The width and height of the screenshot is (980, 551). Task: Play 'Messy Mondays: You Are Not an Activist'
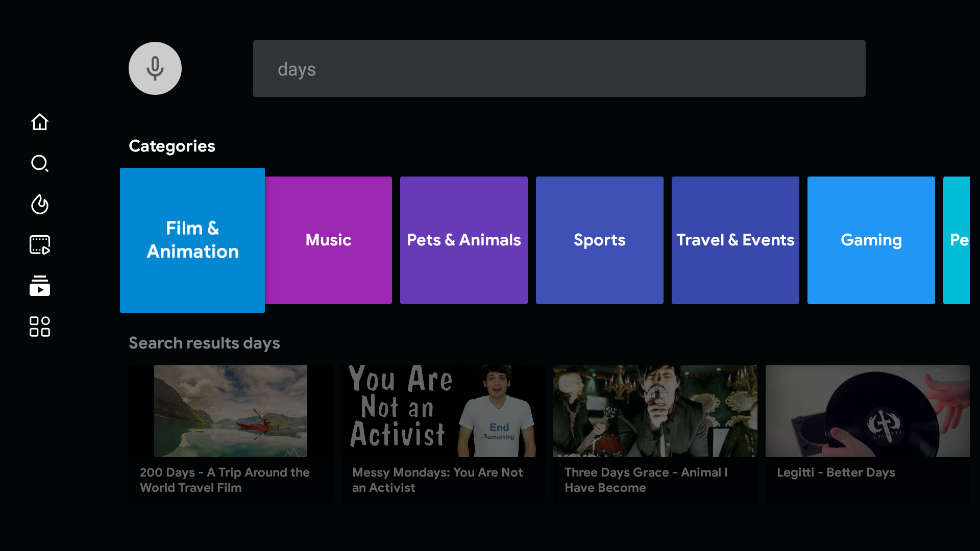(443, 434)
